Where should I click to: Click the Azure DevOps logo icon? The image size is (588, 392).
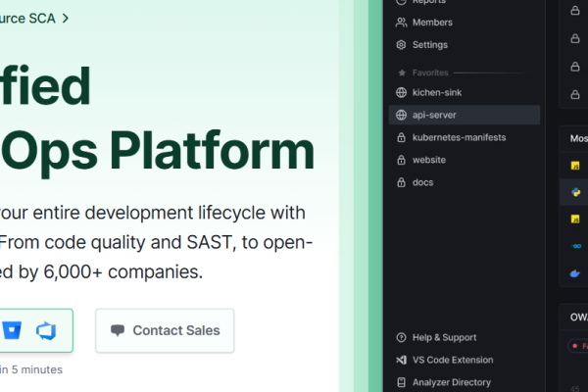point(46,331)
